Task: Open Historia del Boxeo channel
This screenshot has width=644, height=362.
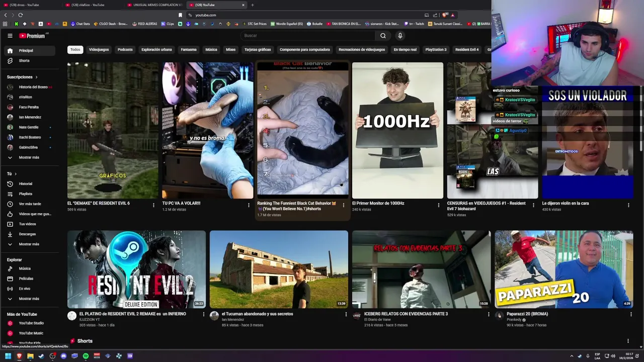Action: (29, 87)
